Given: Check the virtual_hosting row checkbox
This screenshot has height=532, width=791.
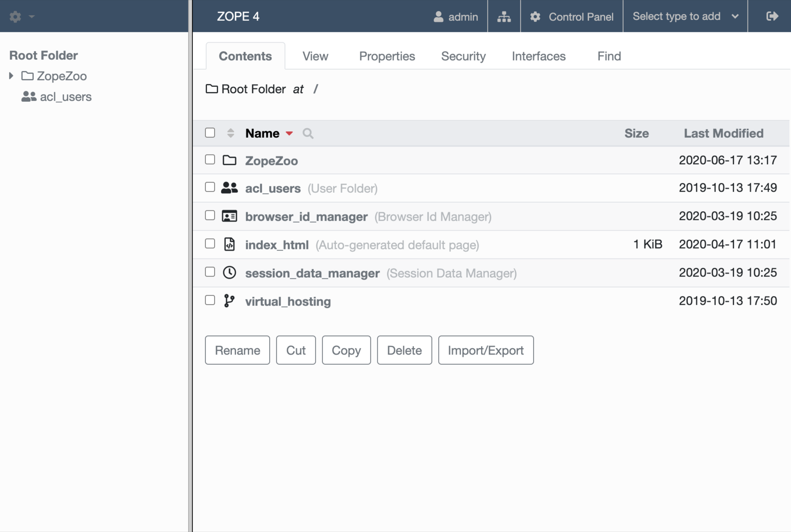Looking at the screenshot, I should tap(210, 300).
